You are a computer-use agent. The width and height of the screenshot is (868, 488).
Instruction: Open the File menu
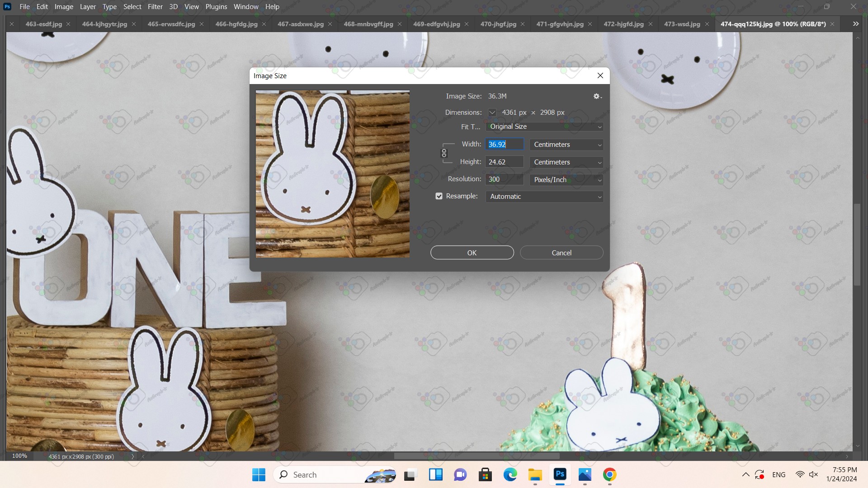click(25, 6)
